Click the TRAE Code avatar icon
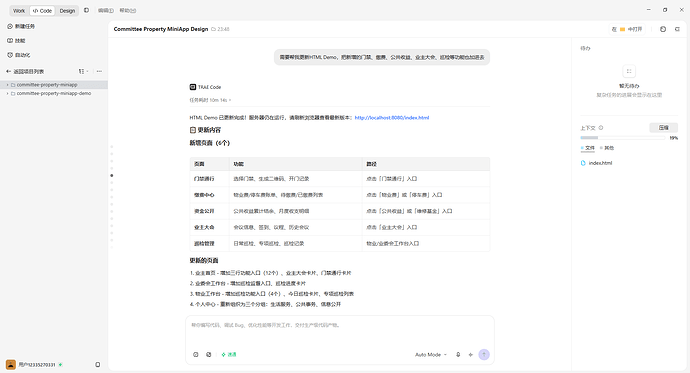The width and height of the screenshot is (690, 373). (193, 87)
